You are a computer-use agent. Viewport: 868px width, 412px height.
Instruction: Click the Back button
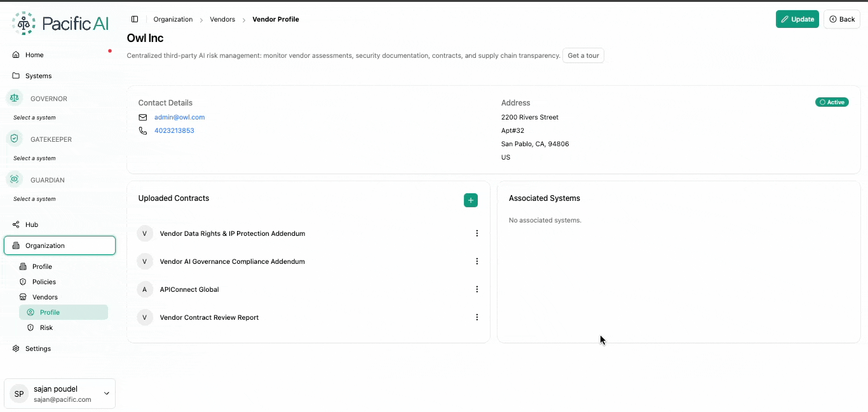tap(842, 19)
